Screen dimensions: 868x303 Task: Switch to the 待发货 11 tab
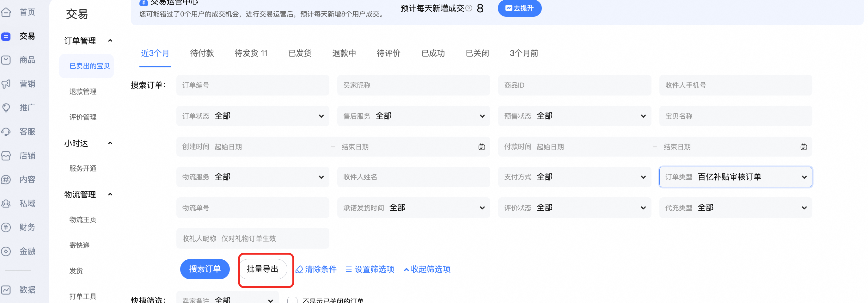coord(251,53)
